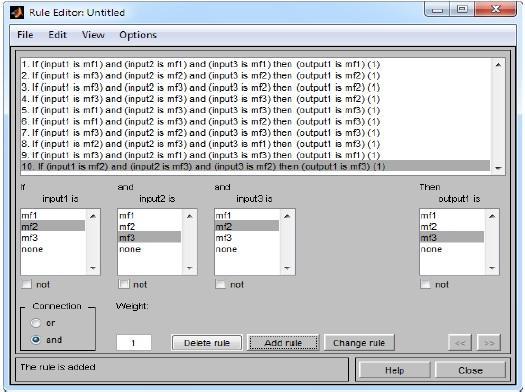525x392 pixels.
Task: Select the 'and' connection radio button
Action: 35,340
